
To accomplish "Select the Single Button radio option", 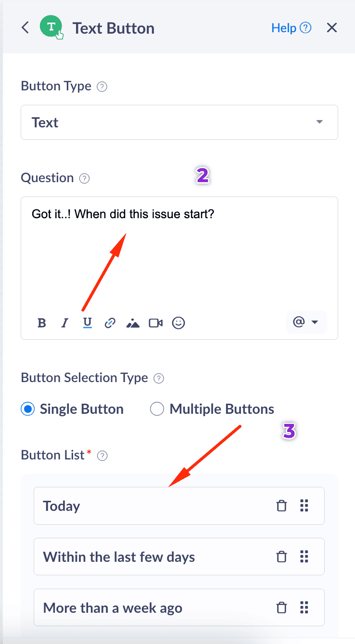I will pos(28,409).
